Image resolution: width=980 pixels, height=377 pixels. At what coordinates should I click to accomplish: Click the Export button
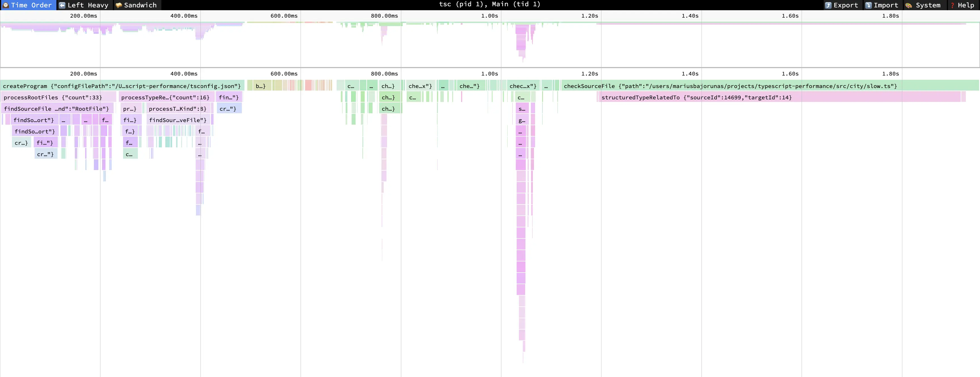pyautogui.click(x=842, y=5)
